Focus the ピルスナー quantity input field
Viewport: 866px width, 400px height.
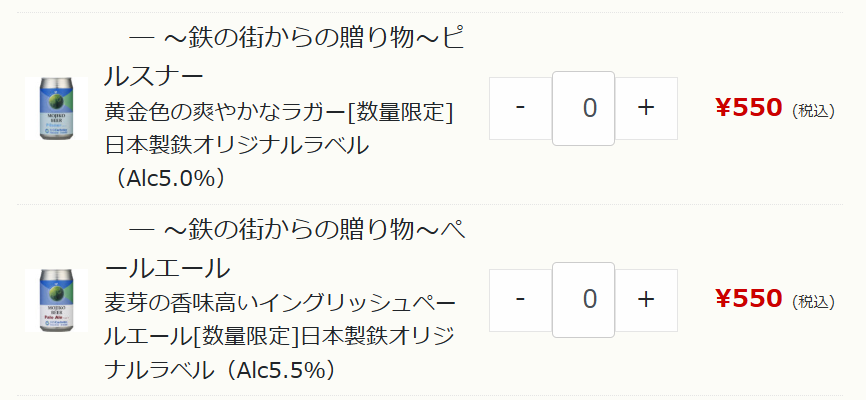tap(583, 108)
